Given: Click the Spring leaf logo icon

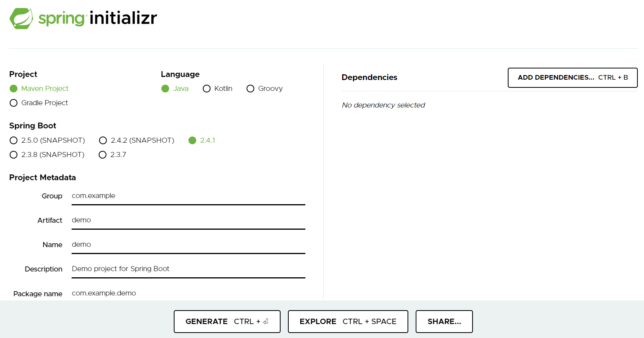Looking at the screenshot, I should pyautogui.click(x=21, y=19).
